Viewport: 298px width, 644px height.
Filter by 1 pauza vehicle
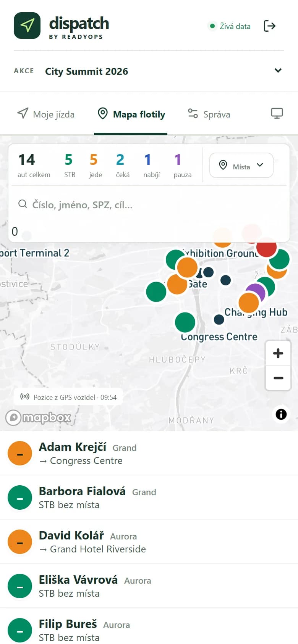[182, 165]
